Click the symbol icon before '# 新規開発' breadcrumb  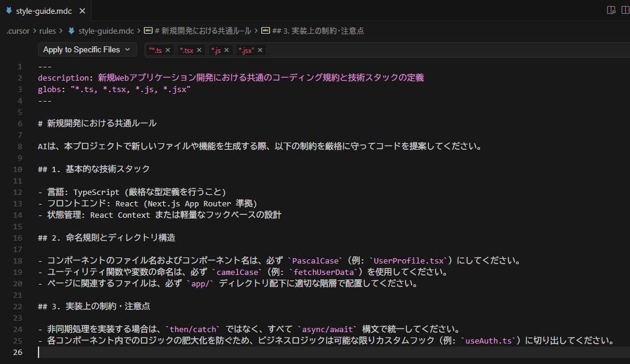tap(148, 31)
